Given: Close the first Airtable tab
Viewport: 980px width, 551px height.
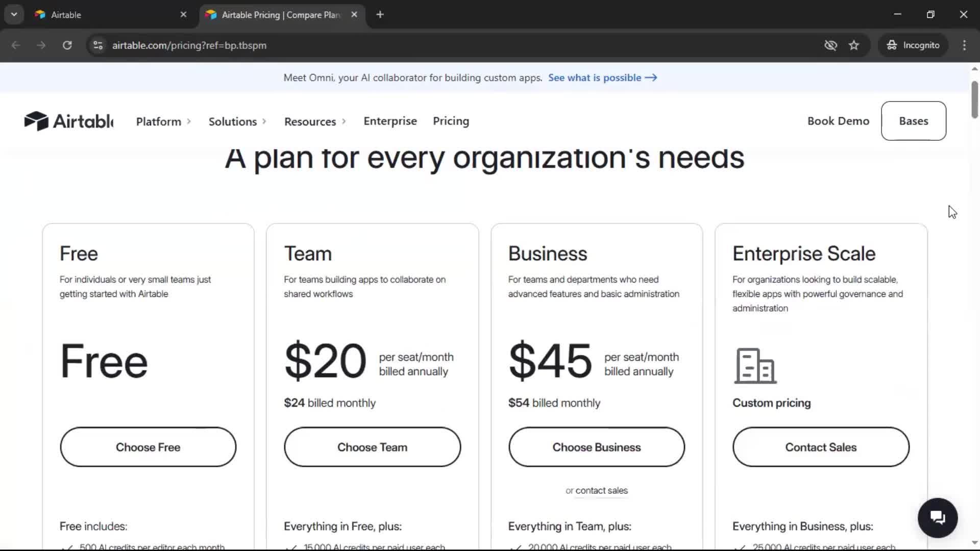Looking at the screenshot, I should pyautogui.click(x=184, y=15).
